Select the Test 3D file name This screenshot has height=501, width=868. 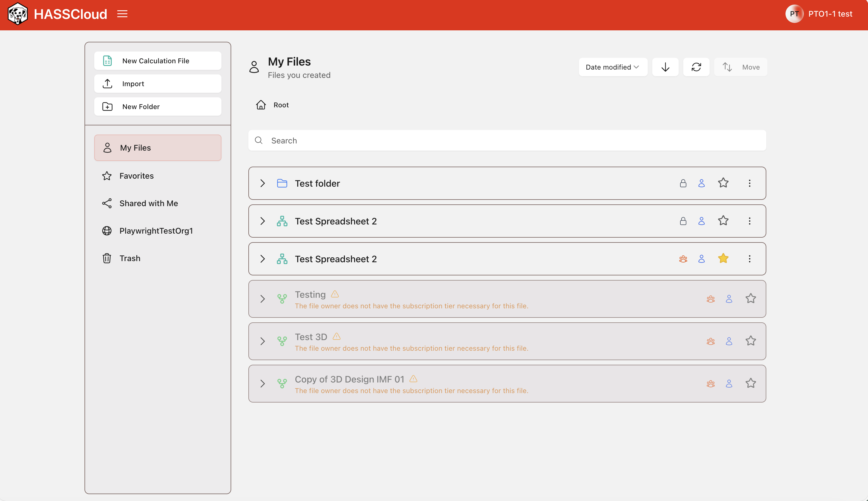311,337
